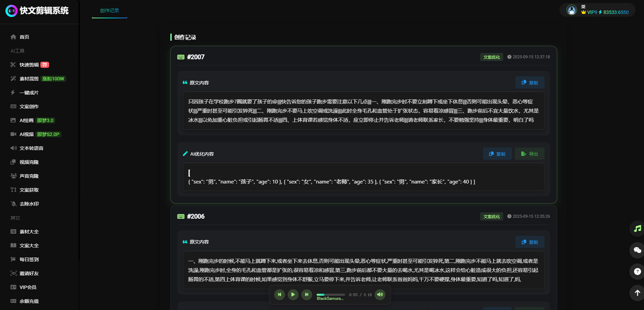
Task: Copy original text of record #2006
Action: pos(530,242)
